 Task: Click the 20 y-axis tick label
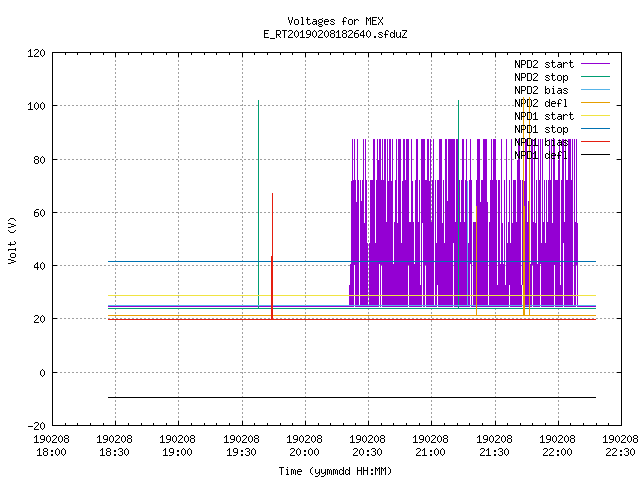coord(39,319)
